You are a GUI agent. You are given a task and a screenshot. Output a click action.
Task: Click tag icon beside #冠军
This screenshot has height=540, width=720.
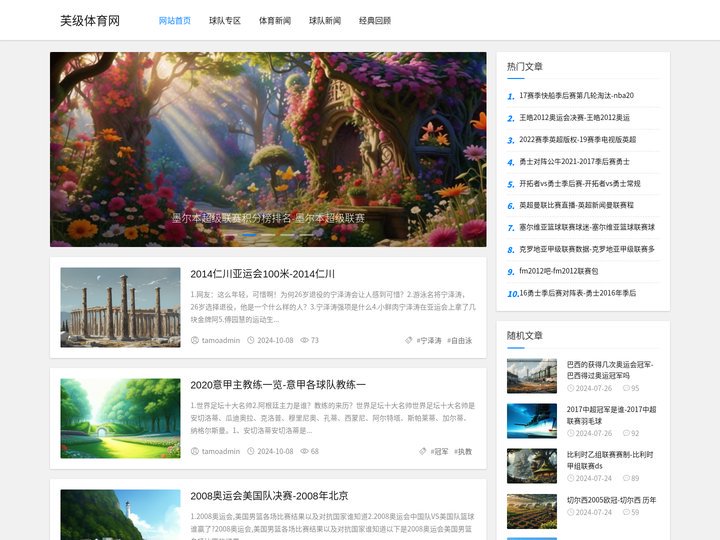click(423, 451)
